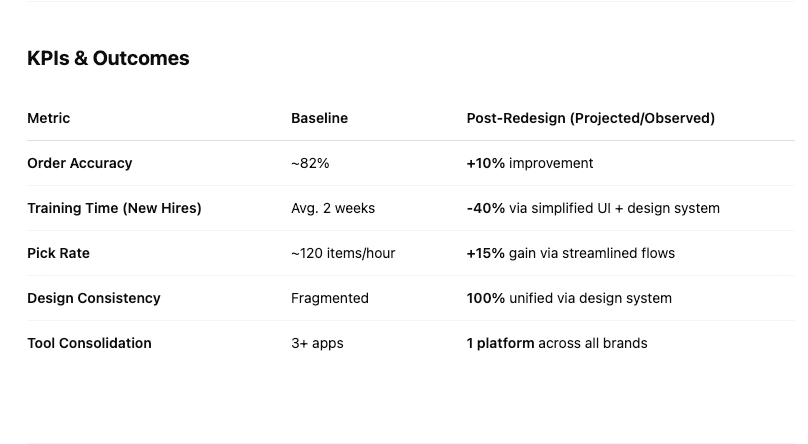The width and height of the screenshot is (808, 444).
Task: Click the bold 1 platform text
Action: 500,344
